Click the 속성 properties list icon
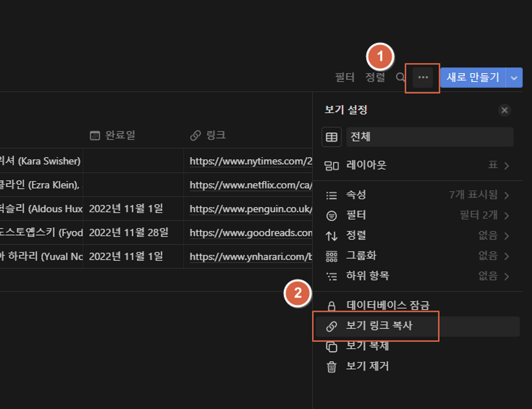The width and height of the screenshot is (532, 409). pos(331,195)
